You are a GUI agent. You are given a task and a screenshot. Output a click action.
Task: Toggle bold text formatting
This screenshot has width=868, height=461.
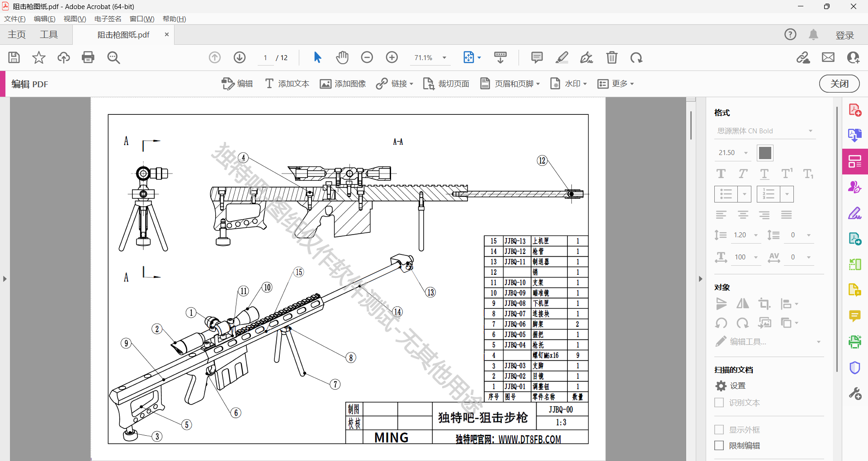[x=721, y=174]
